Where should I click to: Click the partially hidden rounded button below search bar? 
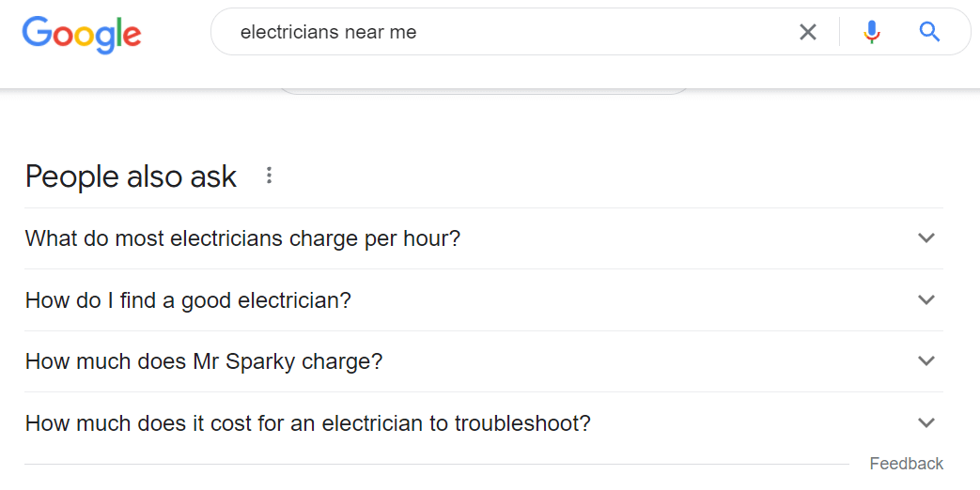483,91
